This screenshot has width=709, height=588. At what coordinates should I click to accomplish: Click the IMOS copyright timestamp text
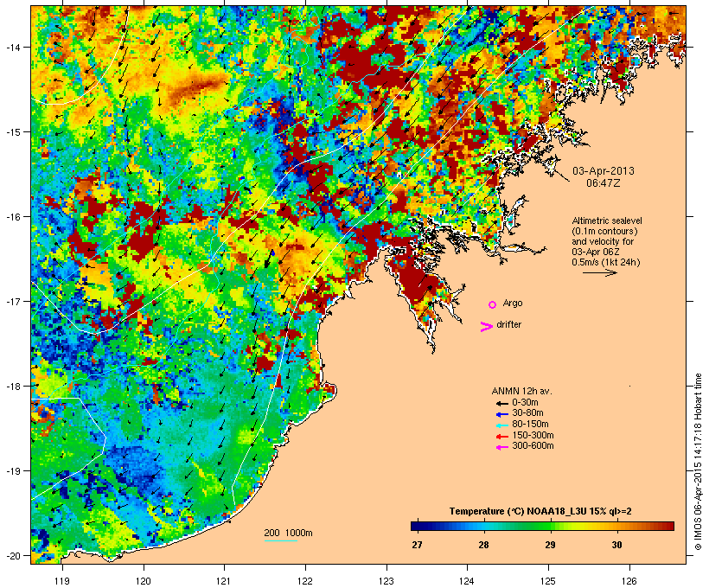coord(698,462)
